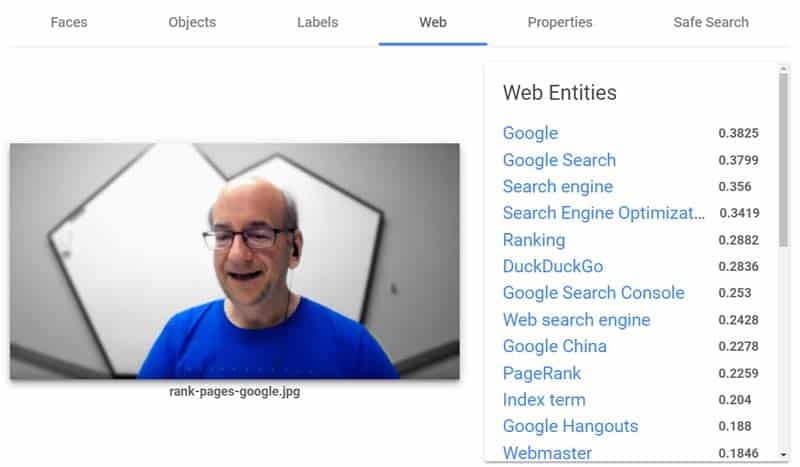Viewport: 800px width, 467px height.
Task: Open the Properties tab
Action: [x=560, y=22]
